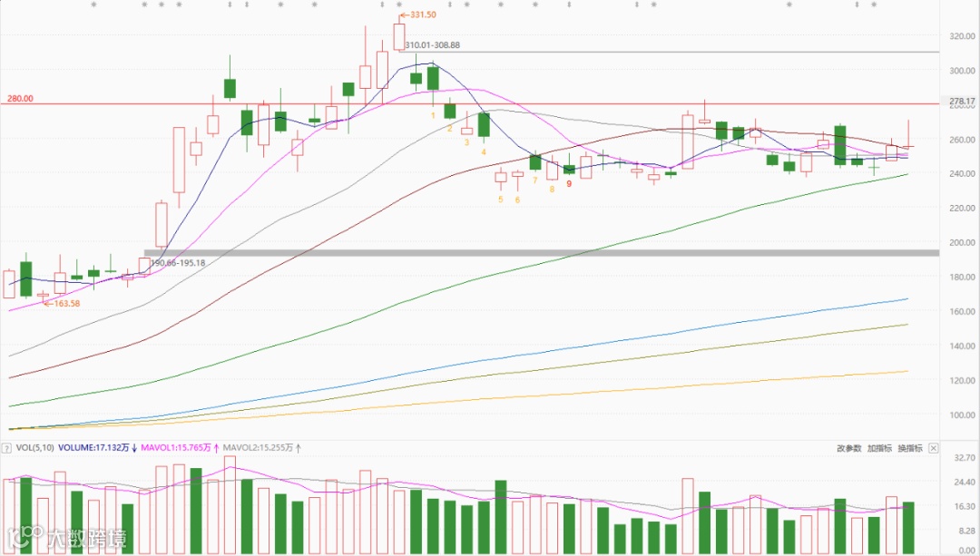This screenshot has width=980, height=556.
Task: Click the 331.50 high price marker
Action: [418, 15]
